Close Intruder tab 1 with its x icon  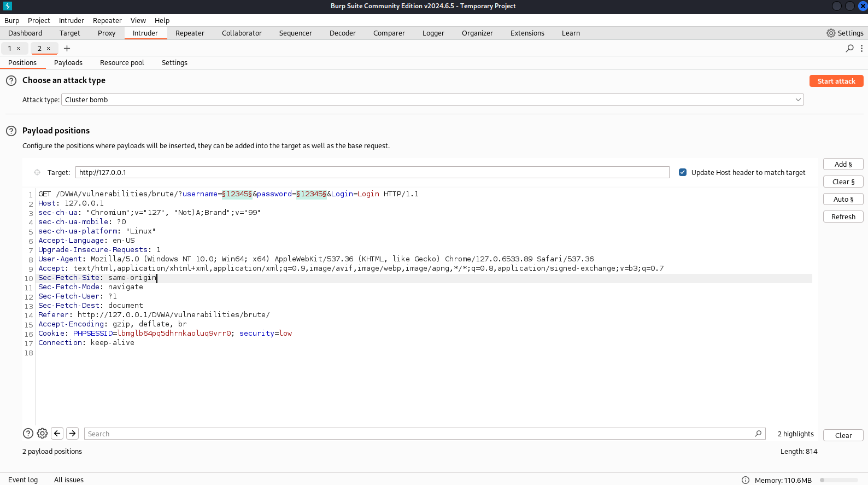18,49
